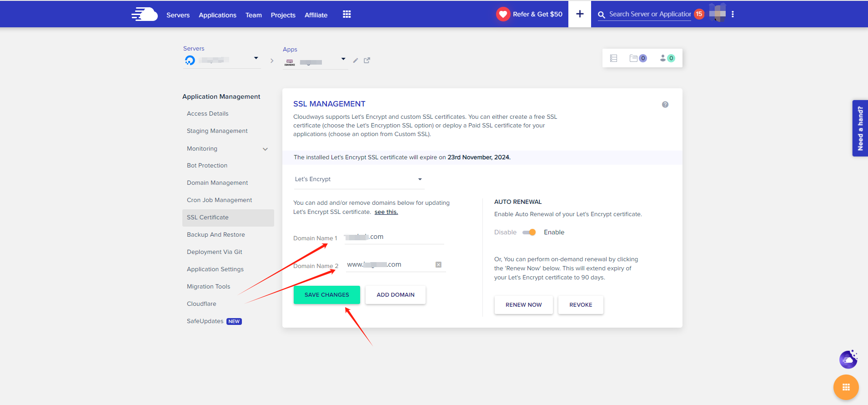The image size is (868, 405).
Task: Click the AUTO RENEWAL heading
Action: pyautogui.click(x=518, y=202)
